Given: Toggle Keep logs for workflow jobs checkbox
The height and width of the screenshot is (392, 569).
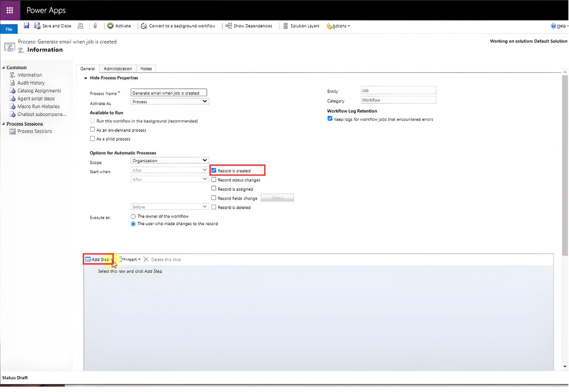Looking at the screenshot, I should click(330, 118).
